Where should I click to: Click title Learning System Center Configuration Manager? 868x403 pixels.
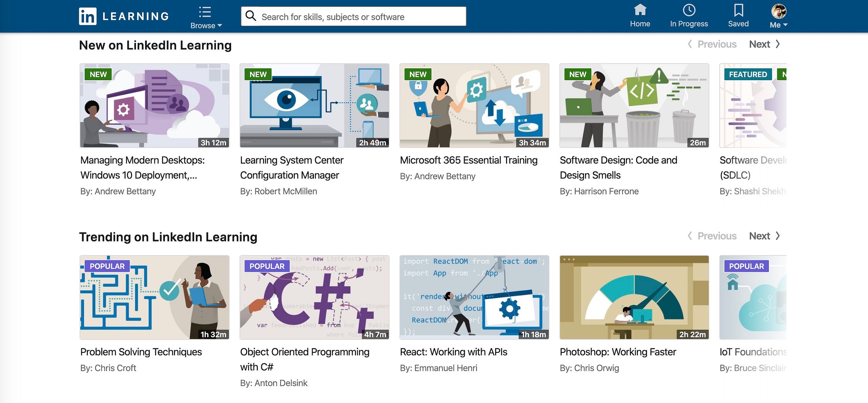(292, 168)
